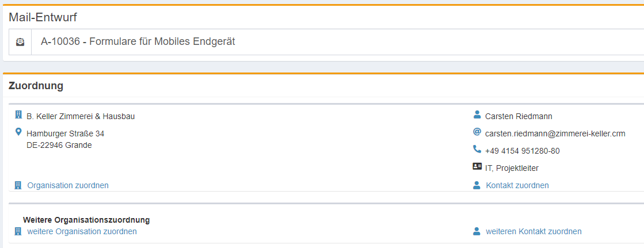The width and height of the screenshot is (644, 248).
Task: Click the building icon beside Organisation zuordnen
Action: 18,185
